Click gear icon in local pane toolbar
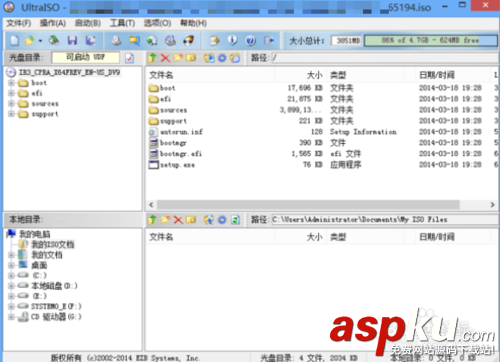Image resolution: width=500 pixels, height=362 pixels. point(222,220)
